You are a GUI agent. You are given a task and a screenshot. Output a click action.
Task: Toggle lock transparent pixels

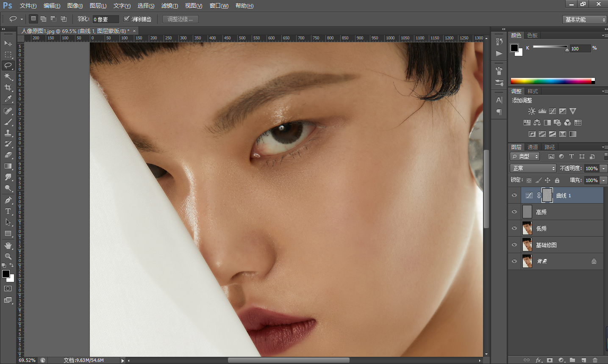point(529,180)
